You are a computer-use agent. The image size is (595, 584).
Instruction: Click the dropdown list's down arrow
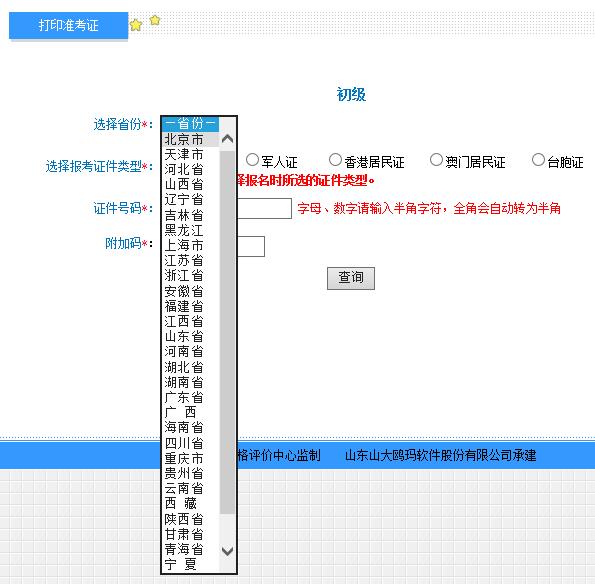[227, 551]
